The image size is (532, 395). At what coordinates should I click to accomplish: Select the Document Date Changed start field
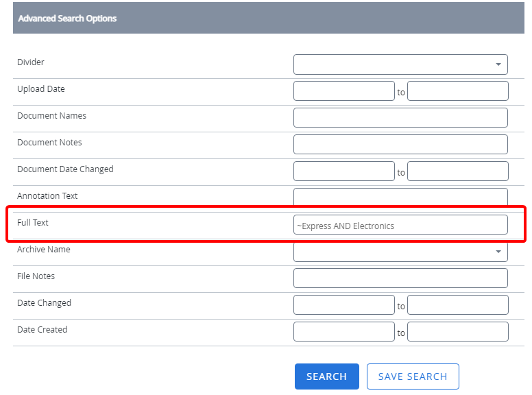click(343, 171)
